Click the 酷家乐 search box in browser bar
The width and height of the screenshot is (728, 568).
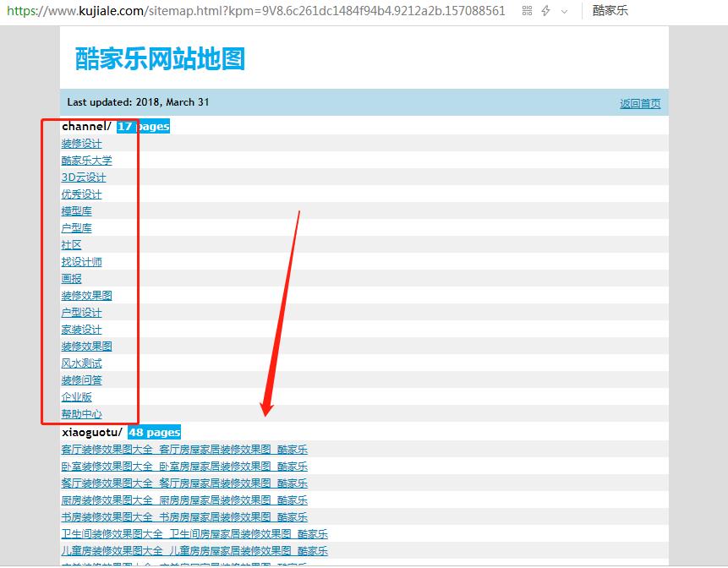coord(610,11)
